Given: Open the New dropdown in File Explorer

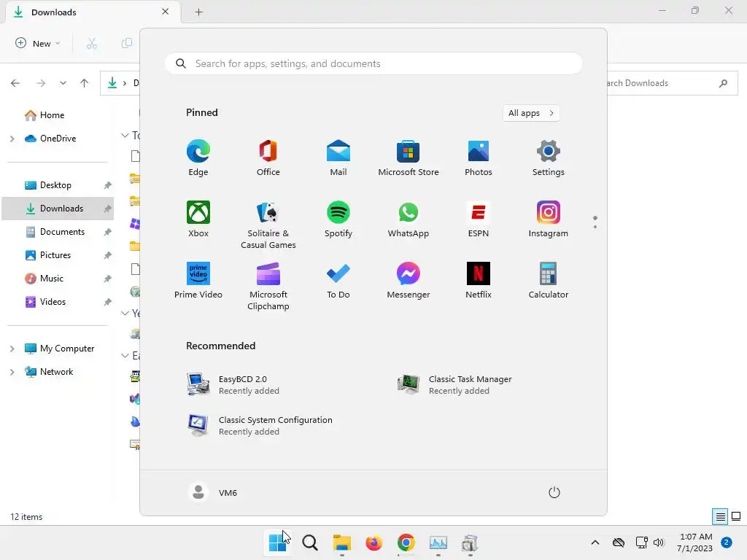Looking at the screenshot, I should coord(38,43).
